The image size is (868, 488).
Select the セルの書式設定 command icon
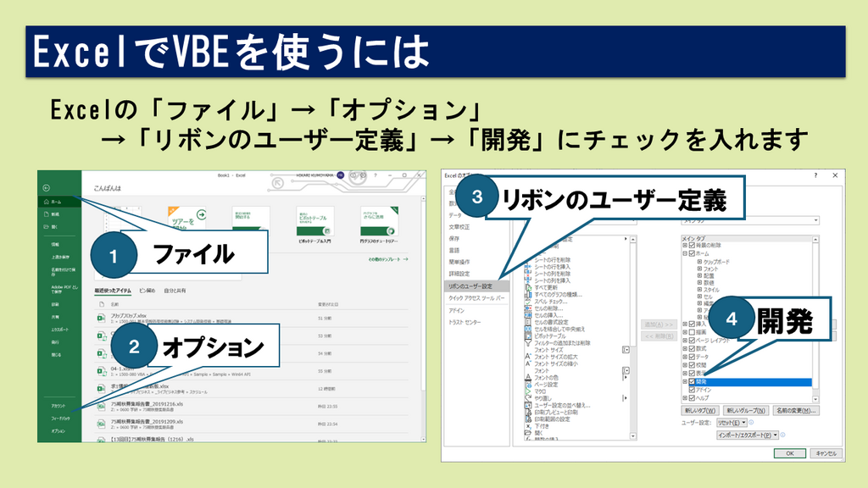(528, 322)
